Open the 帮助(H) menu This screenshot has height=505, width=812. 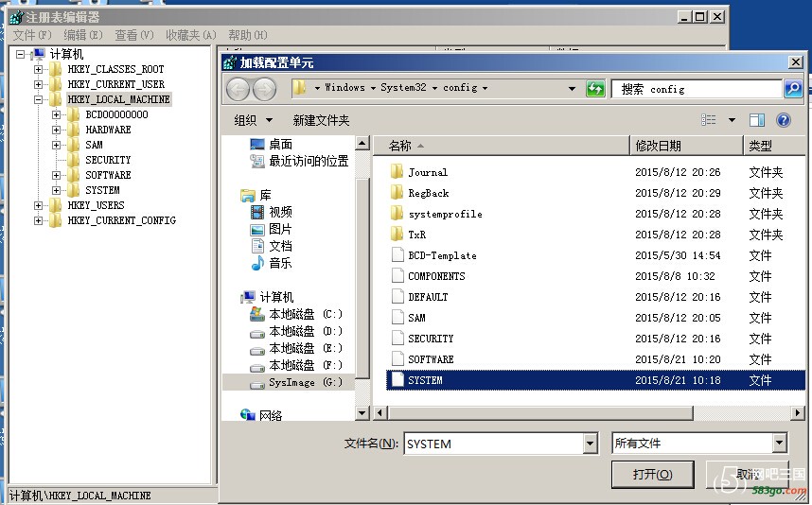pos(248,35)
